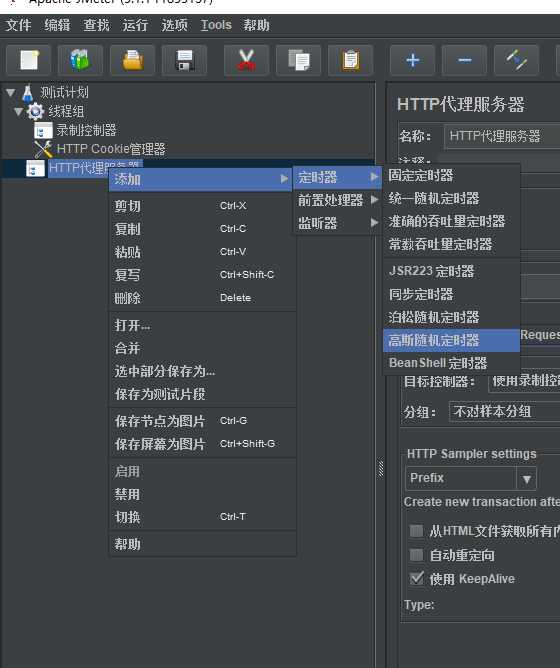The width and height of the screenshot is (560, 668).
Task: Click the Open file folder icon
Action: (133, 60)
